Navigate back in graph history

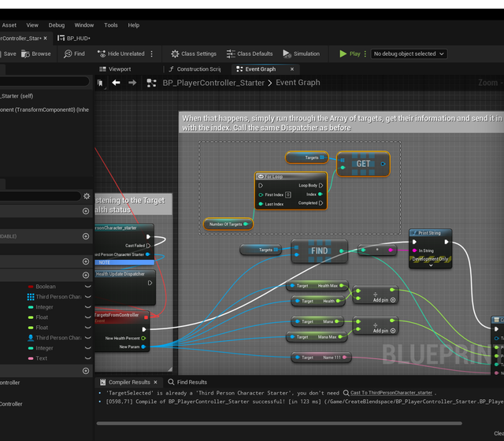pyautogui.click(x=116, y=83)
